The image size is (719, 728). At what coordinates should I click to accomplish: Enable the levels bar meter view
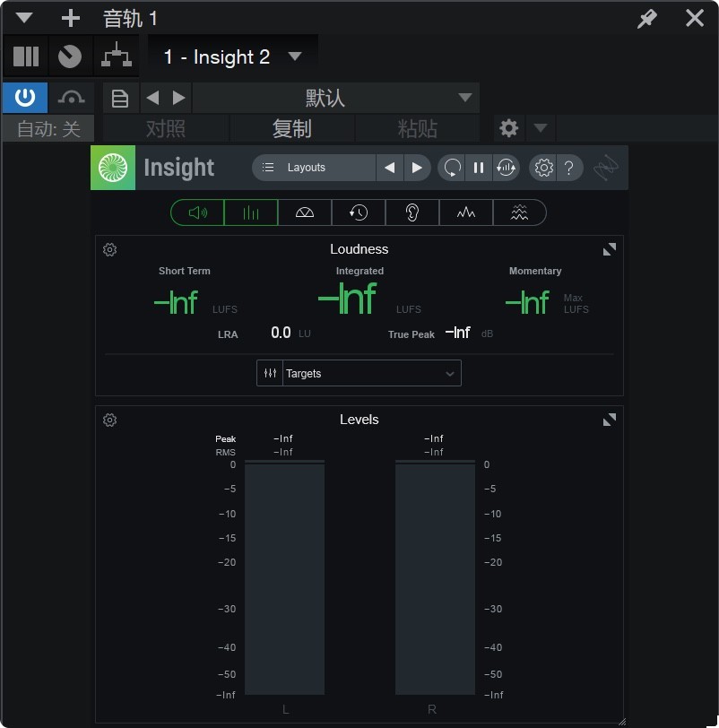click(250, 212)
